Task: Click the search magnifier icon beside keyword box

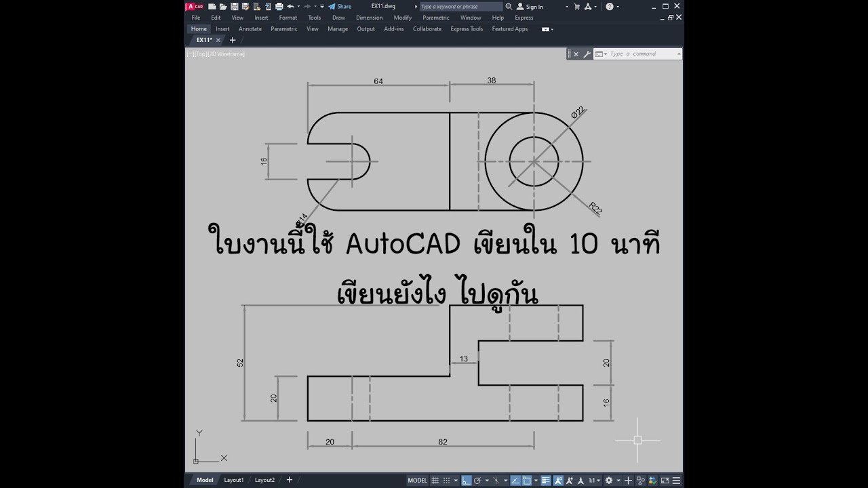Action: [509, 6]
